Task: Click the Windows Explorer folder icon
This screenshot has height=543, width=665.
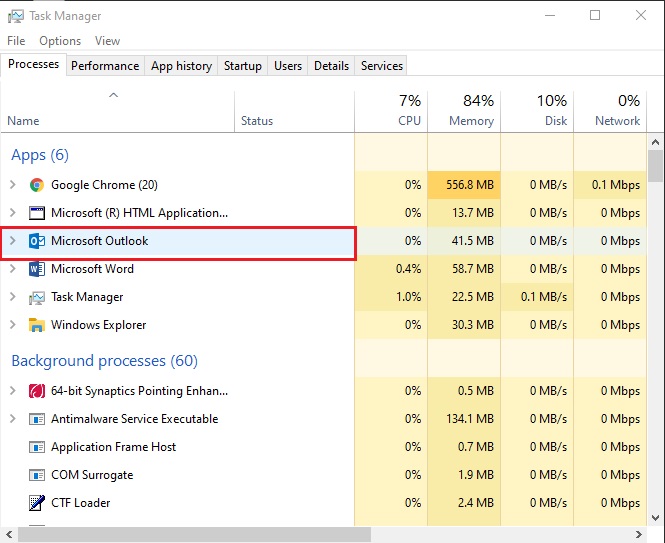Action: tap(37, 325)
